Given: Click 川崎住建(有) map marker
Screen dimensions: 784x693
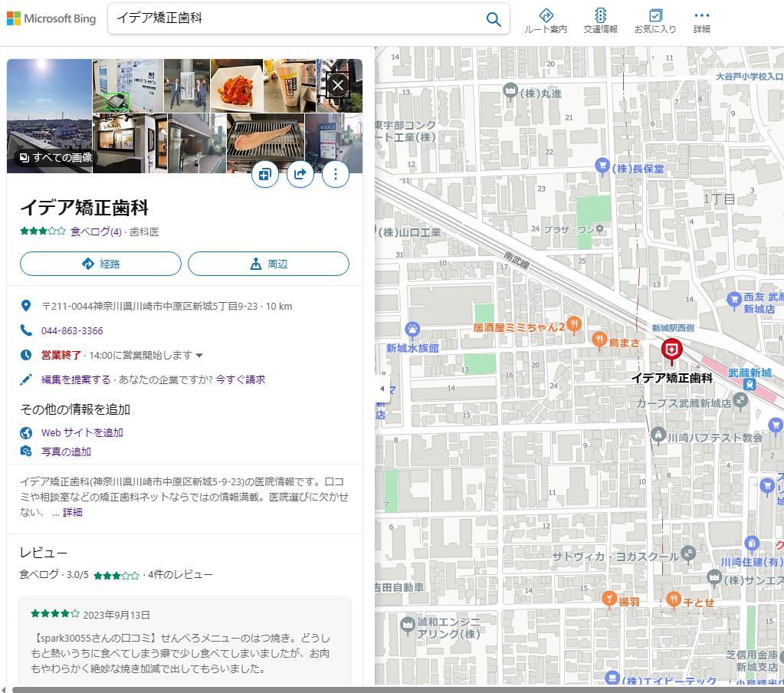Looking at the screenshot, I should (752, 544).
